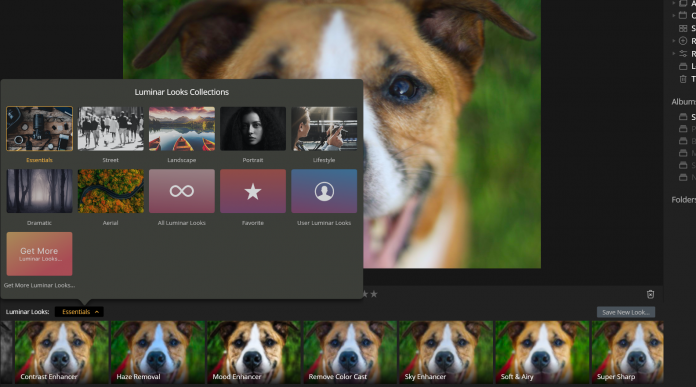
Task: Apply the Sky Enhancer look
Action: pyautogui.click(x=446, y=352)
